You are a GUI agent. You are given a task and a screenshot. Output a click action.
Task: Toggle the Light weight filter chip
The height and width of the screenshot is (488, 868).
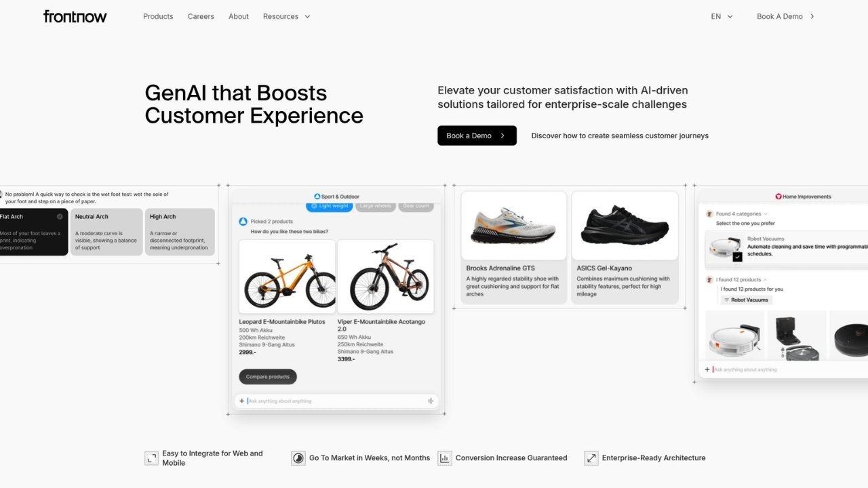(x=330, y=205)
